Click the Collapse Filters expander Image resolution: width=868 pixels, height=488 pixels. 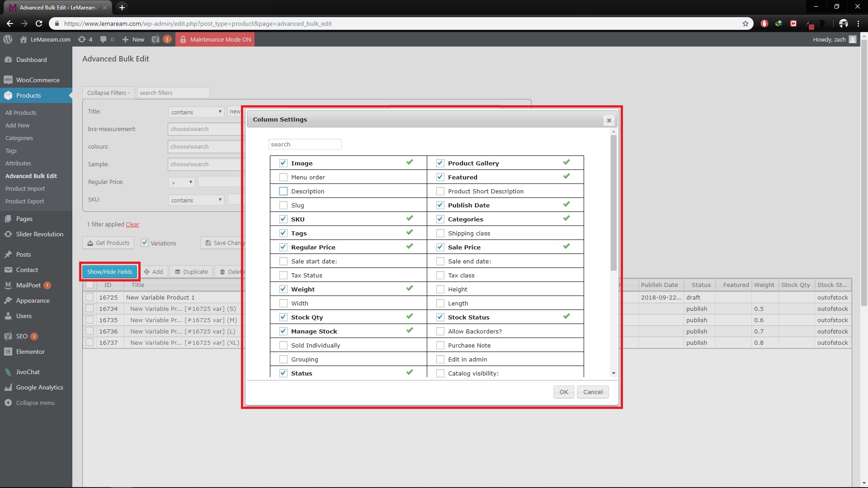click(108, 93)
